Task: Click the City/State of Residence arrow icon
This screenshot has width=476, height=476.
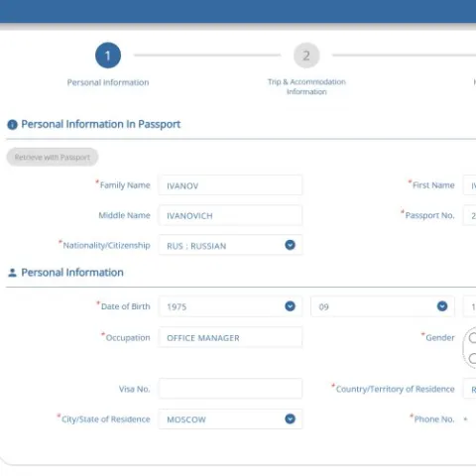Action: click(x=290, y=418)
